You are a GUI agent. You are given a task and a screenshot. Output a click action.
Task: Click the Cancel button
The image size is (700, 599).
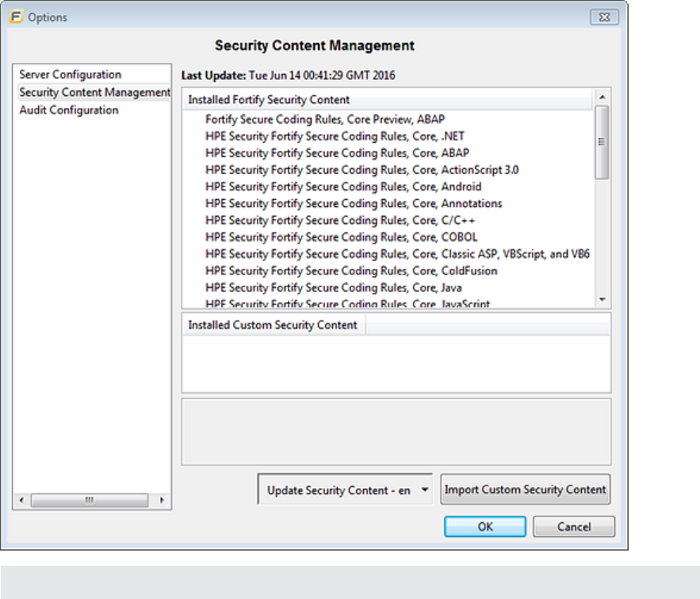[574, 527]
